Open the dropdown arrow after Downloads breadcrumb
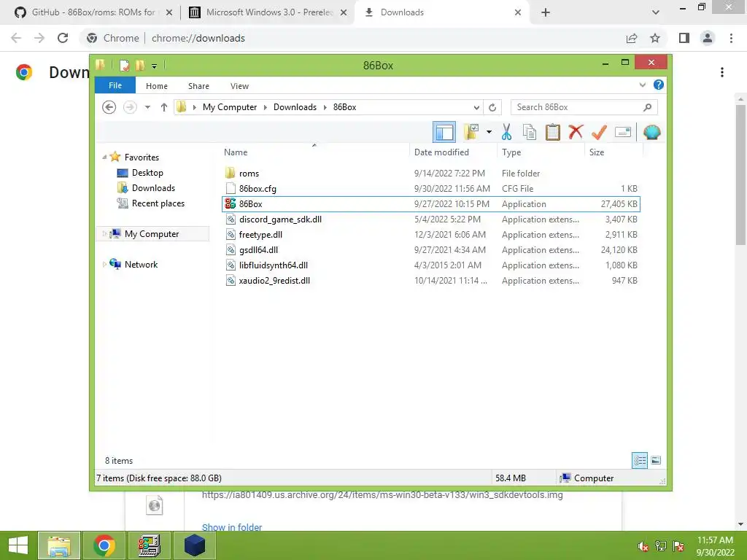 coord(325,108)
